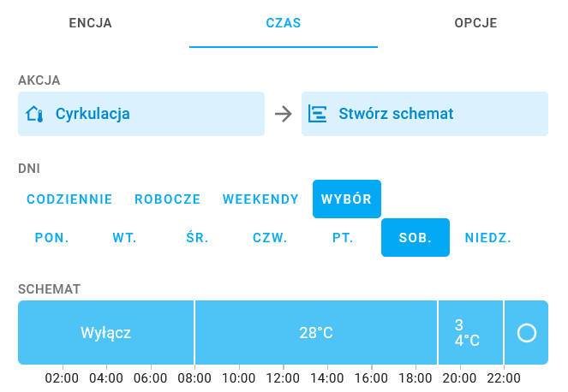Screen dimensions: 568x392
Task: Choose the WEEKENDY days option
Action: click(260, 199)
